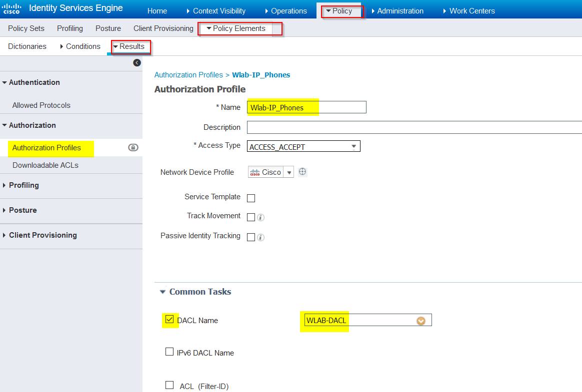The height and width of the screenshot is (392, 582).
Task: Click into the Description input field
Action: tap(414, 127)
